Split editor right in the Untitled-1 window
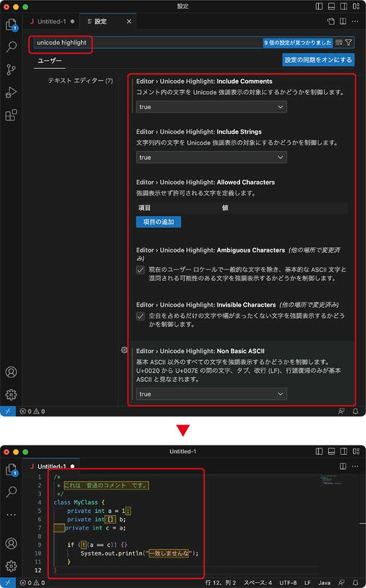Image resolution: width=366 pixels, height=588 pixels. point(343,466)
